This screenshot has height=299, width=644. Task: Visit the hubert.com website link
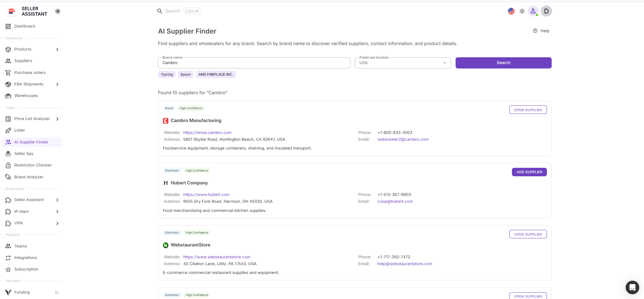click(206, 195)
